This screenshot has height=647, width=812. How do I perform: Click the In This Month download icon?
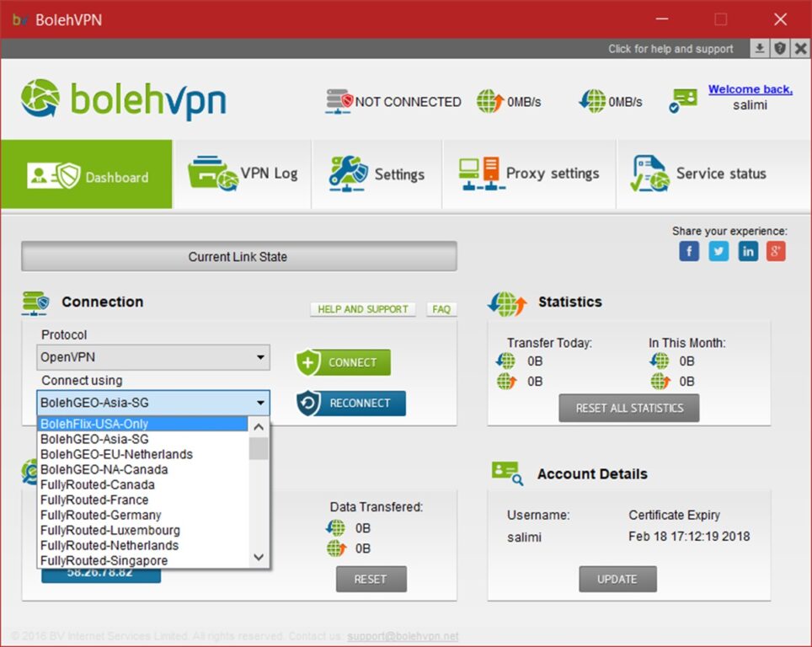pyautogui.click(x=660, y=361)
